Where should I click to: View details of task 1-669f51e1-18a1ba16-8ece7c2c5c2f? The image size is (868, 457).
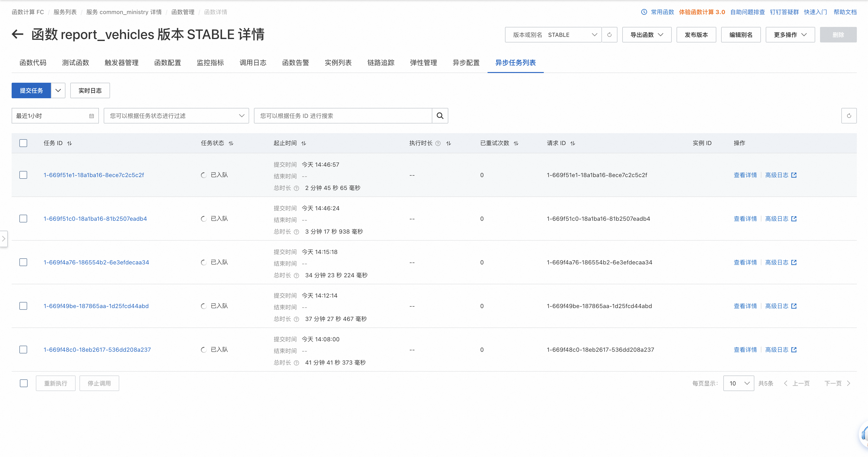pyautogui.click(x=745, y=175)
